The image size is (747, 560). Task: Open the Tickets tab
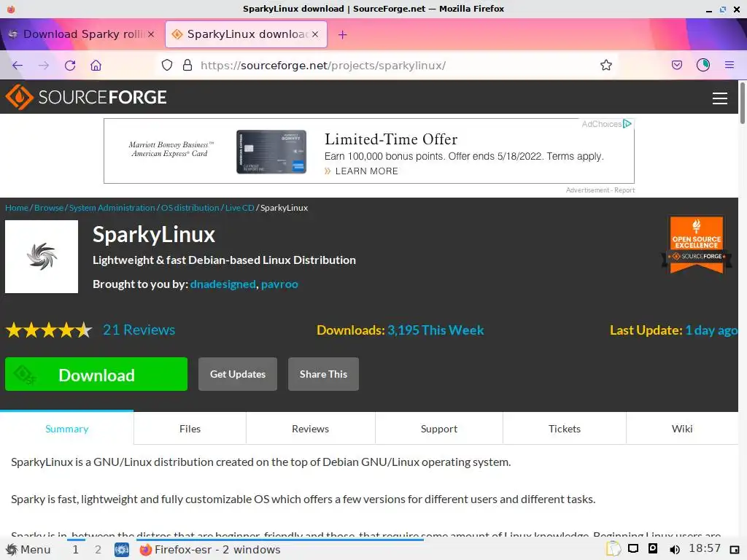tap(565, 429)
